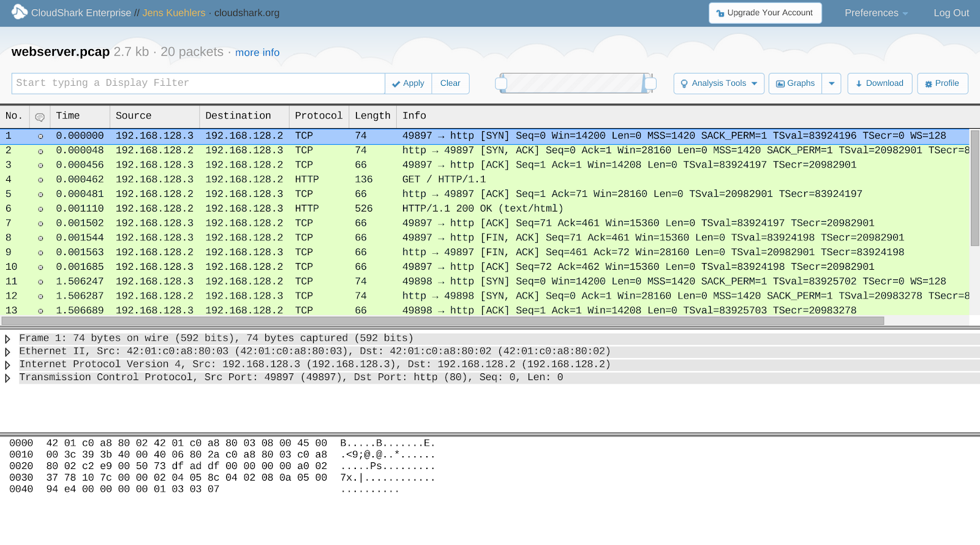The image size is (980, 545).
Task: Click the annotation icon for packet 12
Action: pyautogui.click(x=40, y=297)
